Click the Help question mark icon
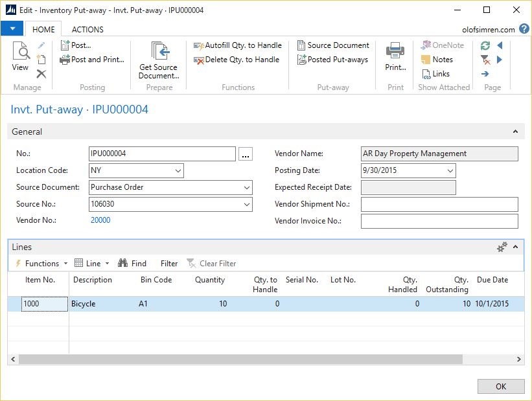 pyautogui.click(x=524, y=29)
